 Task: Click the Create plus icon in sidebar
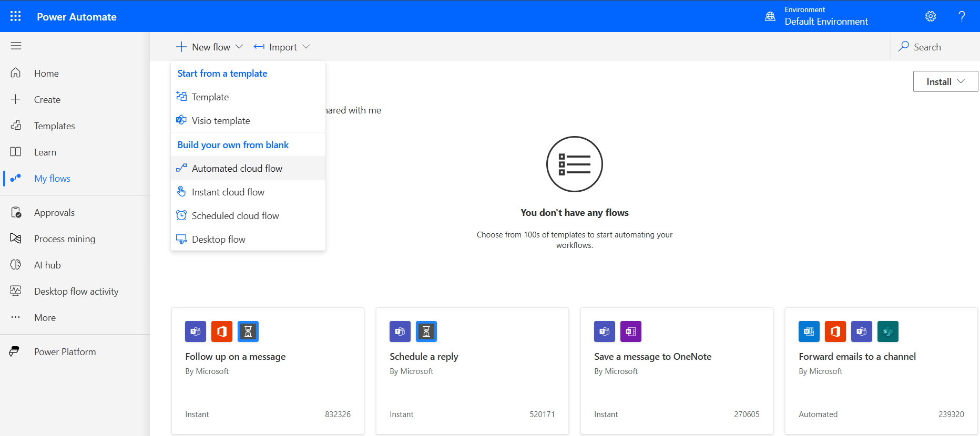[x=16, y=99]
